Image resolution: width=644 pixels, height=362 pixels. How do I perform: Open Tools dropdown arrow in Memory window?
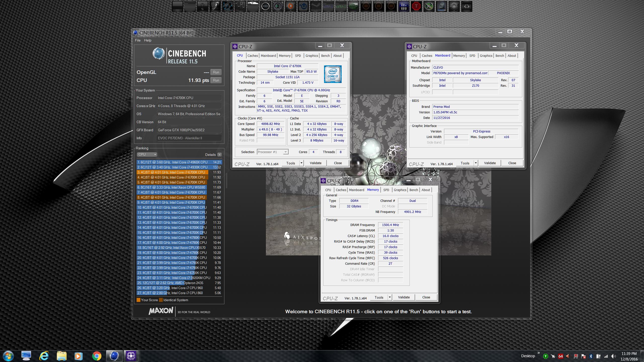390,297
